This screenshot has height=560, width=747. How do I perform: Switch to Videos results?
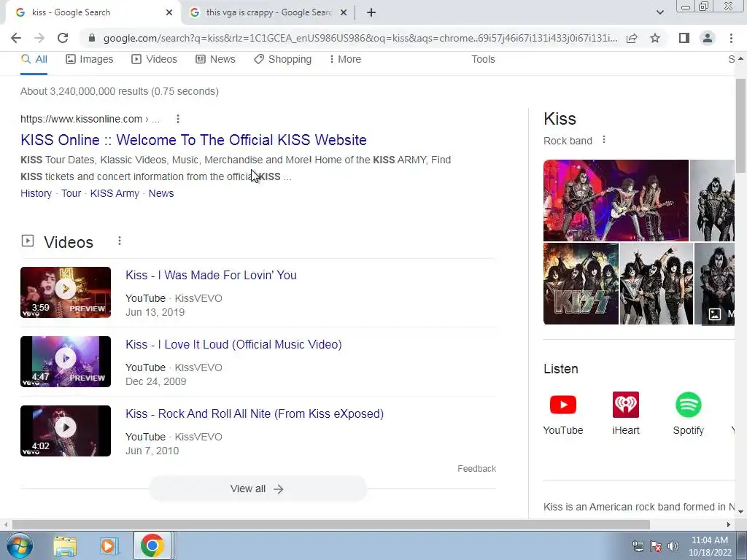point(155,60)
